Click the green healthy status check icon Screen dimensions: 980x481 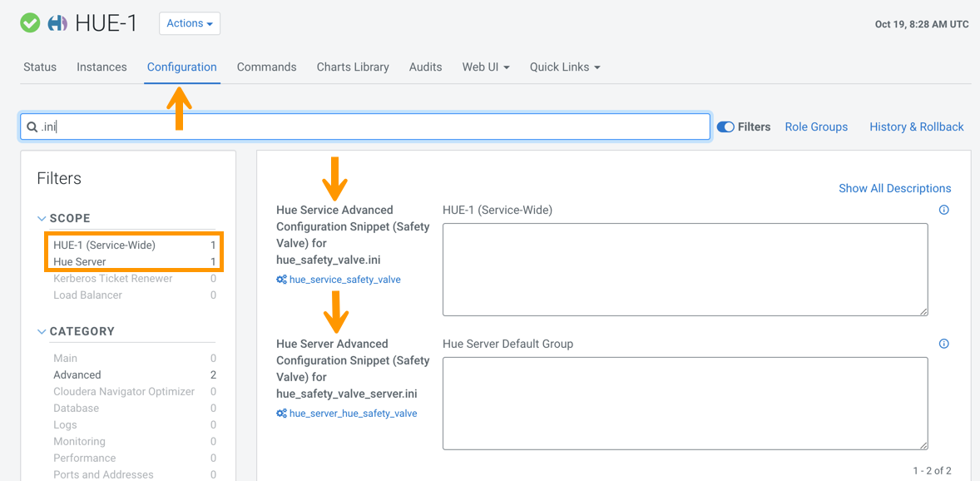click(x=30, y=23)
